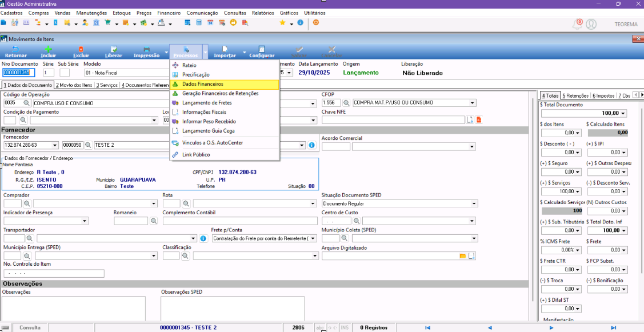Click the Chave NFE input field
The image size is (644, 332).
click(393, 120)
